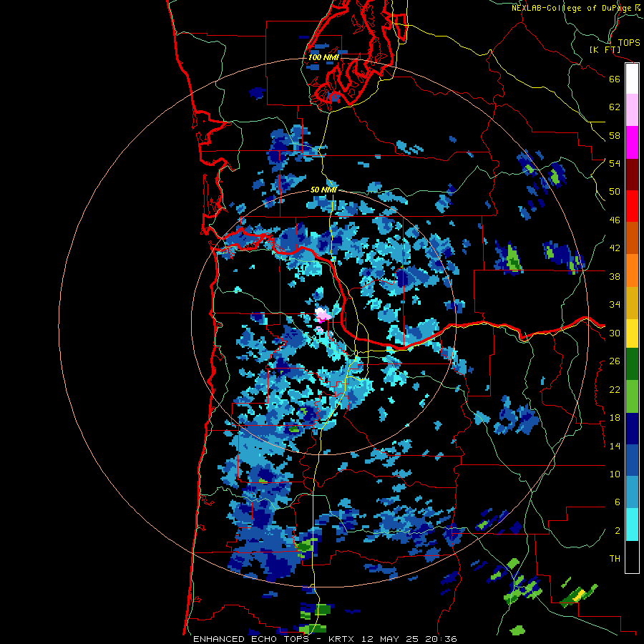Select the dark red legend swatch
The width and height of the screenshot is (644, 644).
coord(632,174)
